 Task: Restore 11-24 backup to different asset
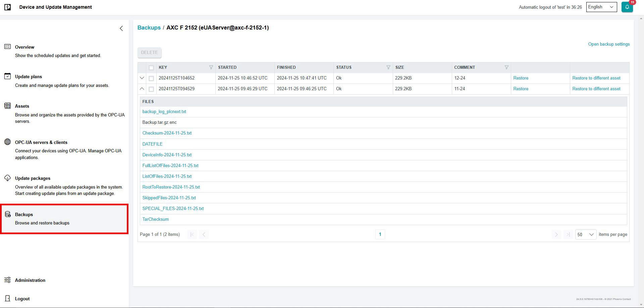(596, 89)
